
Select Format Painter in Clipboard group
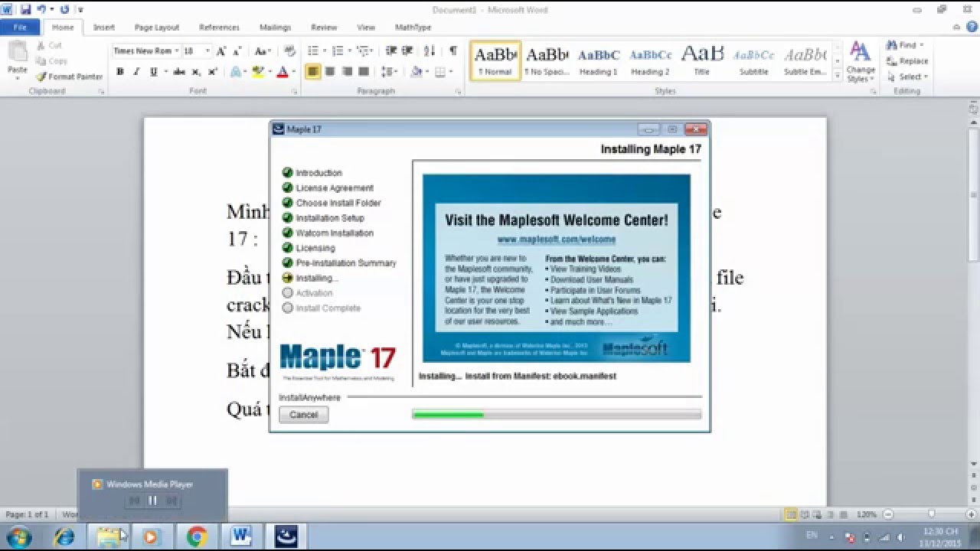click(x=69, y=77)
